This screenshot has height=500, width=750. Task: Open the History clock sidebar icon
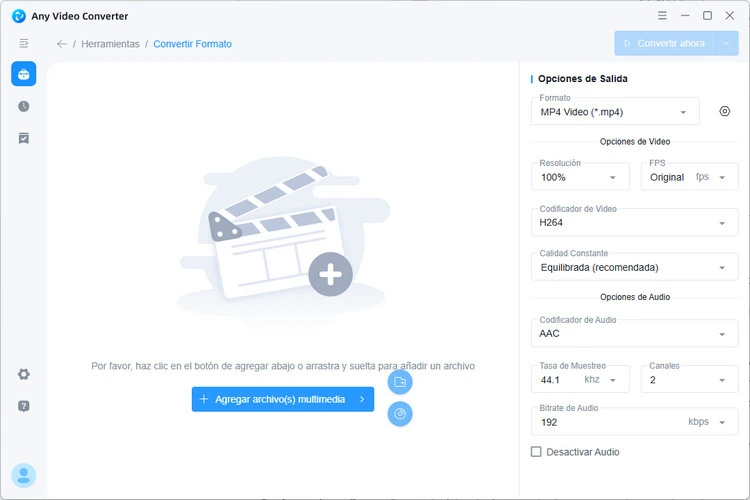[23, 106]
